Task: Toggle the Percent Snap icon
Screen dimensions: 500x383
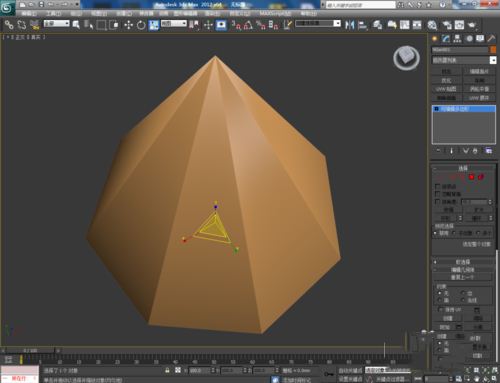Action: 261,25
